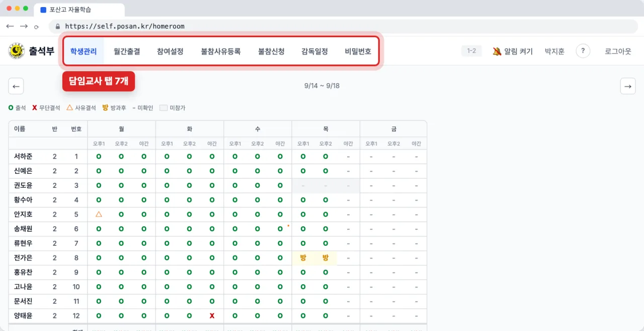
Task: Click the student name 서하준
Action: tap(23, 156)
